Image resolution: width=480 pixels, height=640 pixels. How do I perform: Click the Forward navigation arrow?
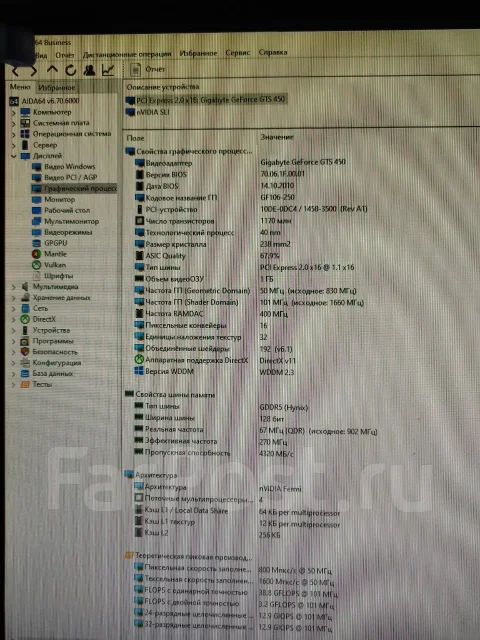tap(33, 71)
